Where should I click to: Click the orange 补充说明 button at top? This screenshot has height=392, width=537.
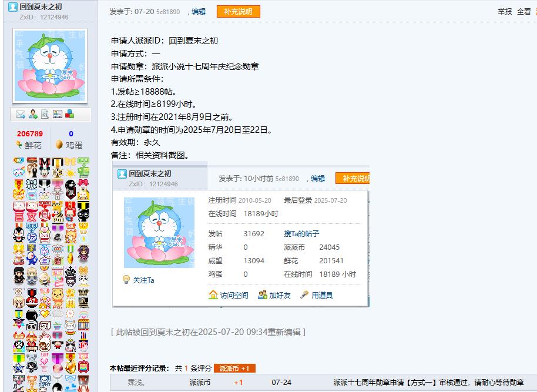239,12
